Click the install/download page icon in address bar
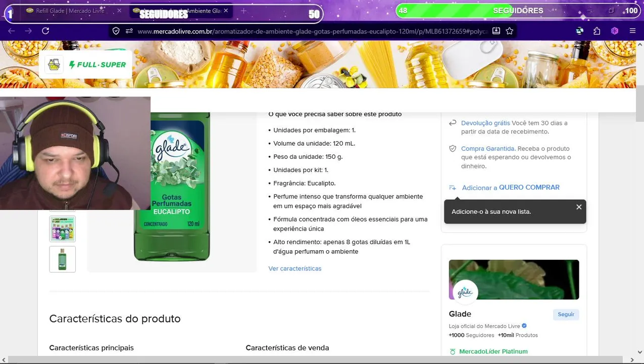The image size is (644, 364). 496,31
